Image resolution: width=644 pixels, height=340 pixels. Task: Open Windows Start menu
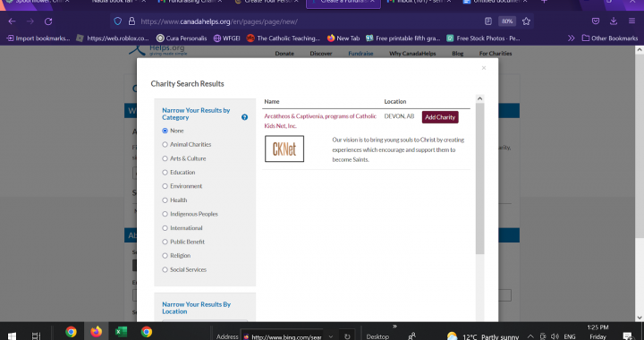pos(12,336)
